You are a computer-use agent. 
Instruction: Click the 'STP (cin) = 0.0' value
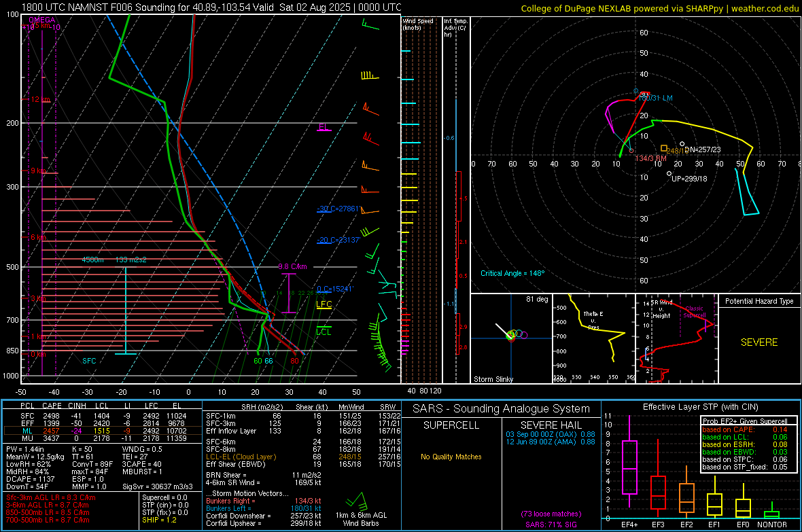point(164,505)
